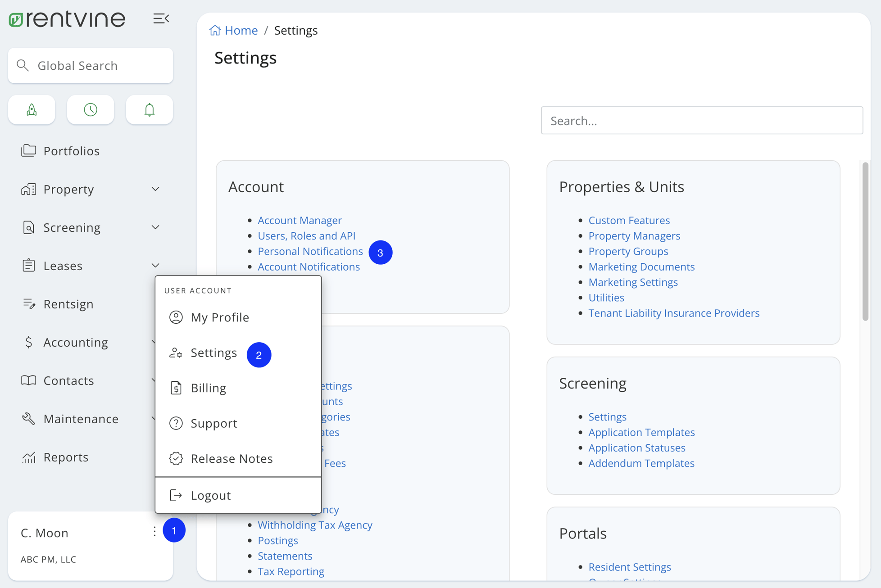The image size is (881, 588).
Task: Select Logout from the popup menu
Action: pyautogui.click(x=210, y=495)
